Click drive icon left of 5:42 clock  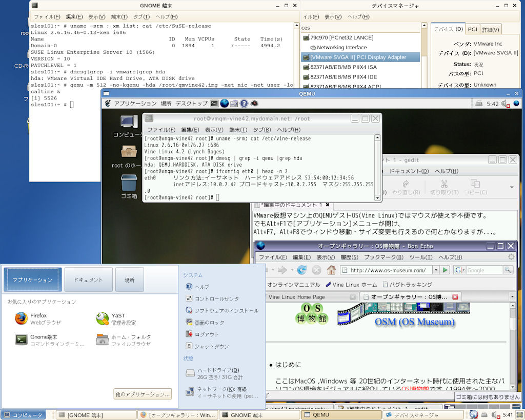479,104
